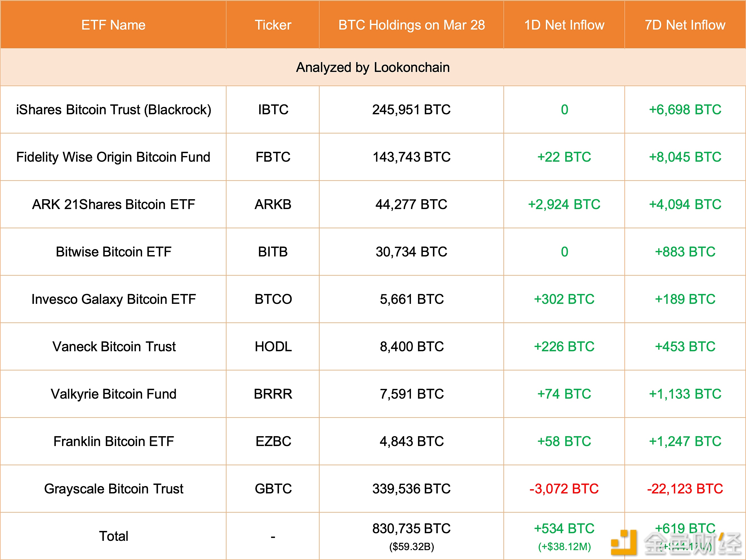
Task: Select ARK 21Shares Bitcoin ETF row name
Action: click(113, 205)
